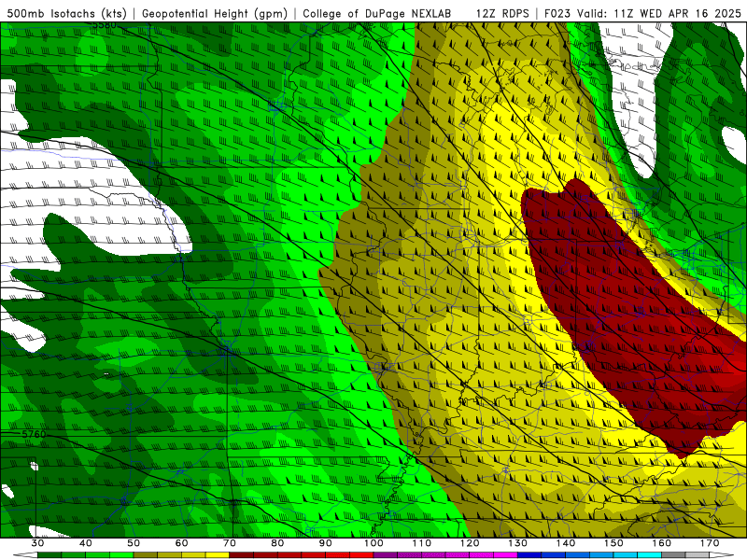747x560 pixels.
Task: Click the white right arrow cap of color bar
Action: (723, 555)
